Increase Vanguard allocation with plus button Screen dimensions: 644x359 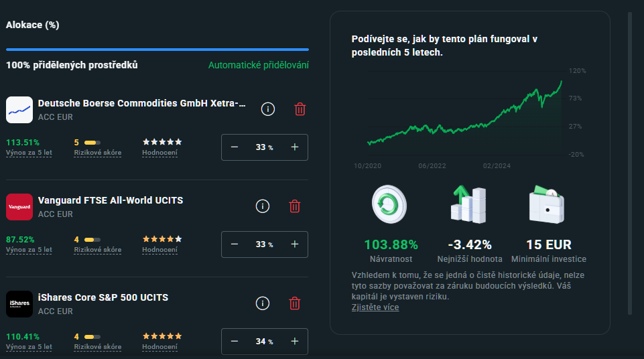click(294, 244)
